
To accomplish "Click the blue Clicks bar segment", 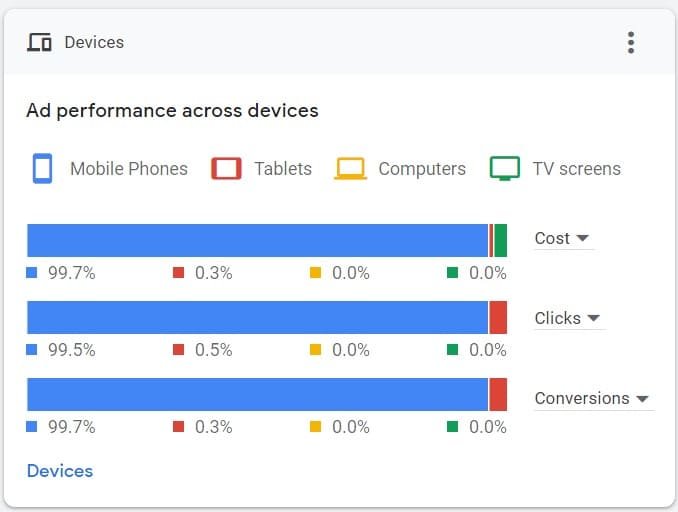I will [x=257, y=317].
